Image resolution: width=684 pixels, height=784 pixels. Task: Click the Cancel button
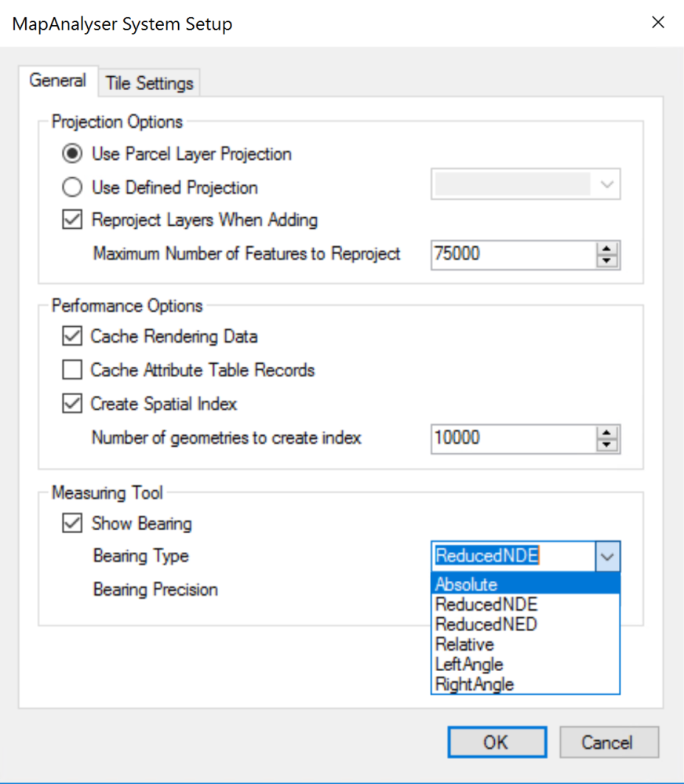(x=609, y=742)
